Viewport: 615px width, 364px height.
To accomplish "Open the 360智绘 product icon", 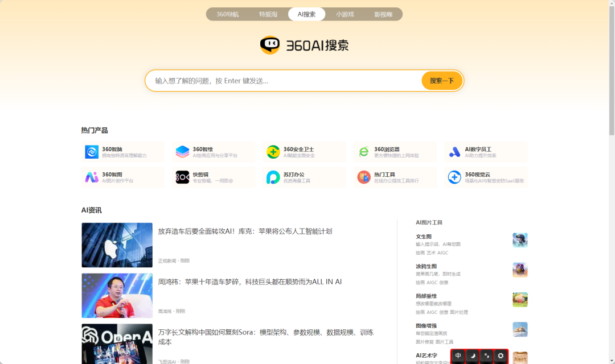I will click(182, 152).
